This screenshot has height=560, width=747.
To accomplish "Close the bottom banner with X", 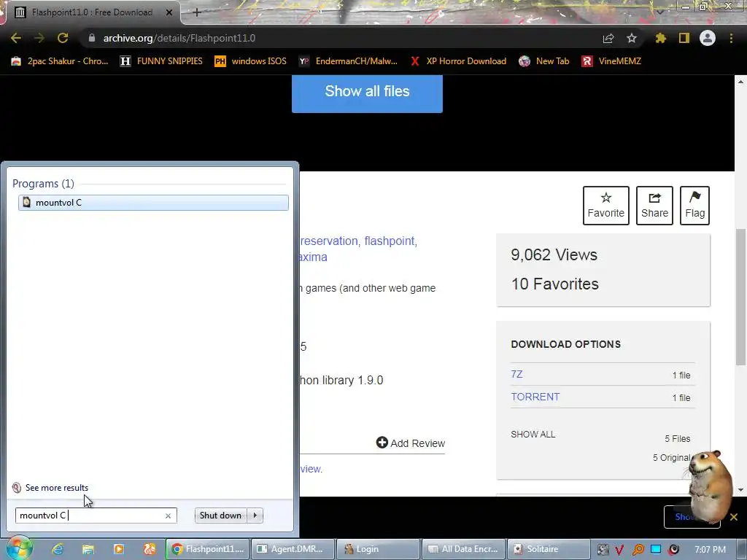I will [x=734, y=517].
